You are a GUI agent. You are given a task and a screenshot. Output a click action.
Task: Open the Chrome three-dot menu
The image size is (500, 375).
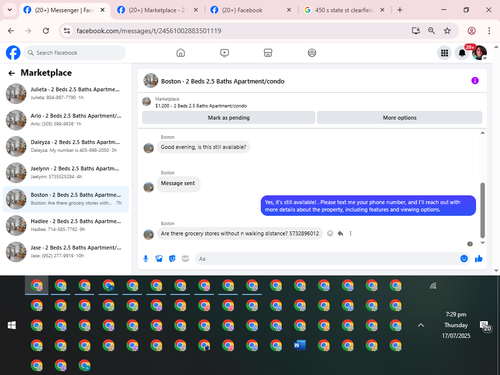pyautogui.click(x=489, y=31)
